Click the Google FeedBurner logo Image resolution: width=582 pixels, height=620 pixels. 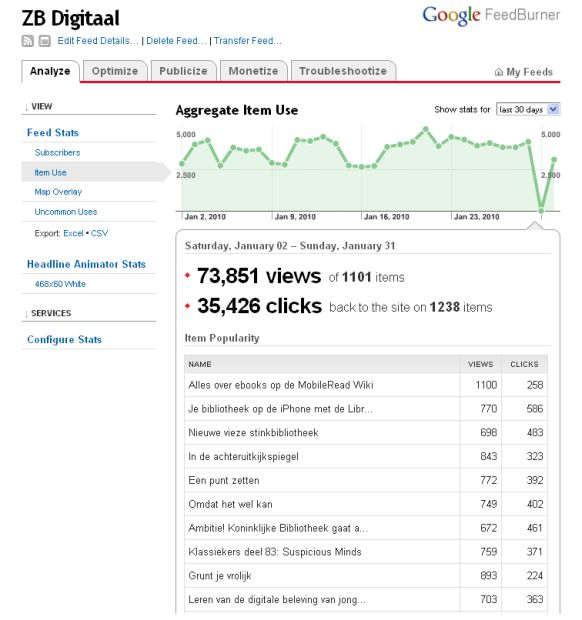(491, 16)
